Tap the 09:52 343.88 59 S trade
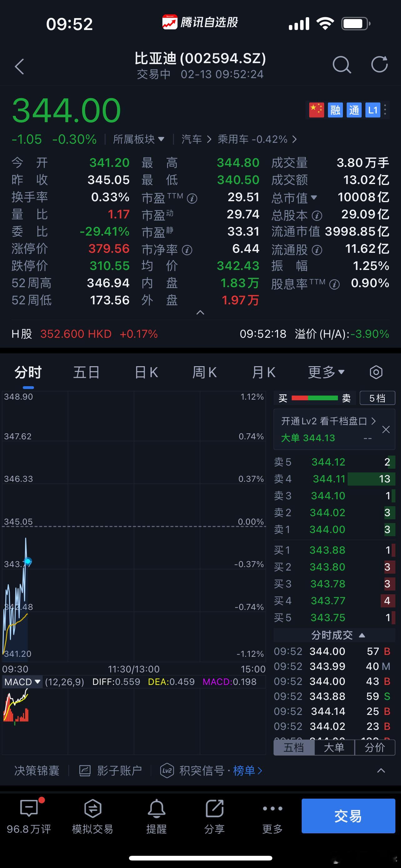Viewport: 401px width, 868px height. click(332, 696)
